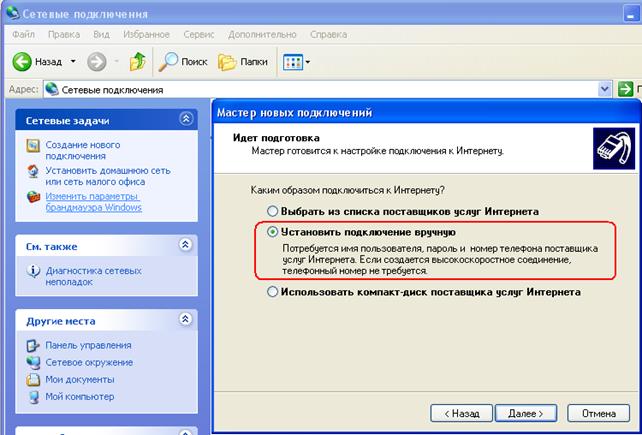Click the grey Forward arrow icon
The height and width of the screenshot is (435, 642).
coord(97,62)
